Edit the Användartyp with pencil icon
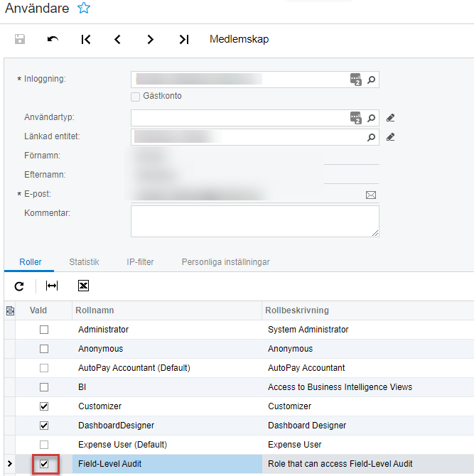 pyautogui.click(x=390, y=118)
